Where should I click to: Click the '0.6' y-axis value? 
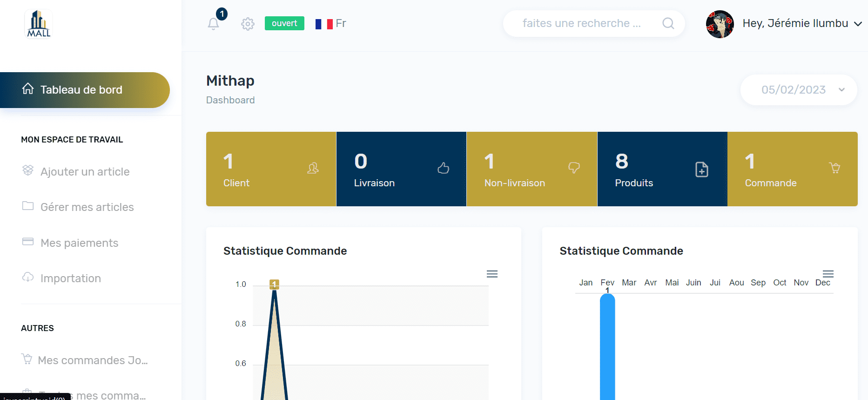241,363
